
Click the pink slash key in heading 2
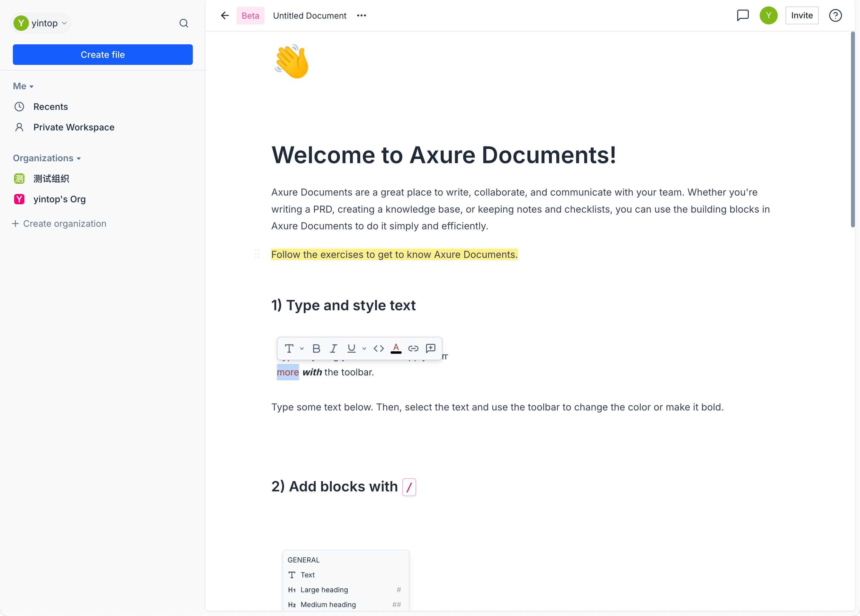pyautogui.click(x=409, y=487)
